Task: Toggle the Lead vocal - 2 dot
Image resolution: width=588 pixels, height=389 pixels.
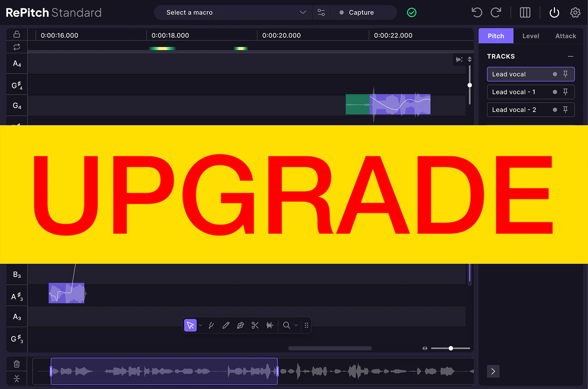Action: point(555,110)
